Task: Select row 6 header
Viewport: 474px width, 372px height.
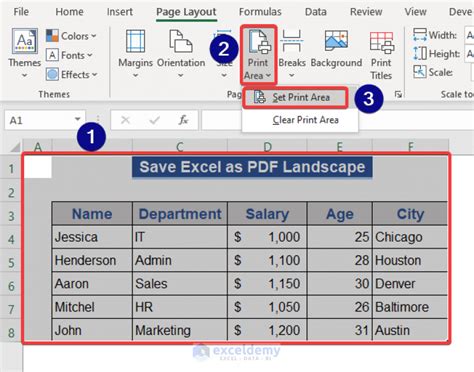Action: pos(11,285)
